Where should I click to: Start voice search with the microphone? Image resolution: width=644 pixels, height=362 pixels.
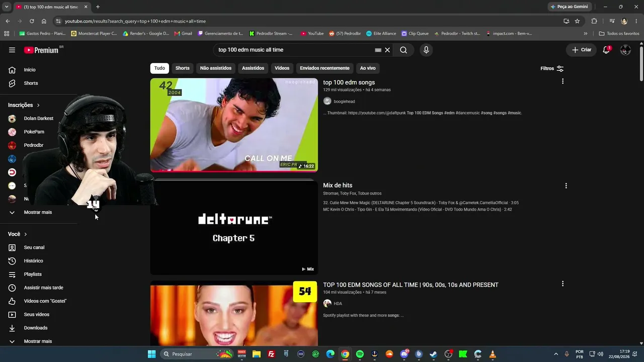[426, 50]
